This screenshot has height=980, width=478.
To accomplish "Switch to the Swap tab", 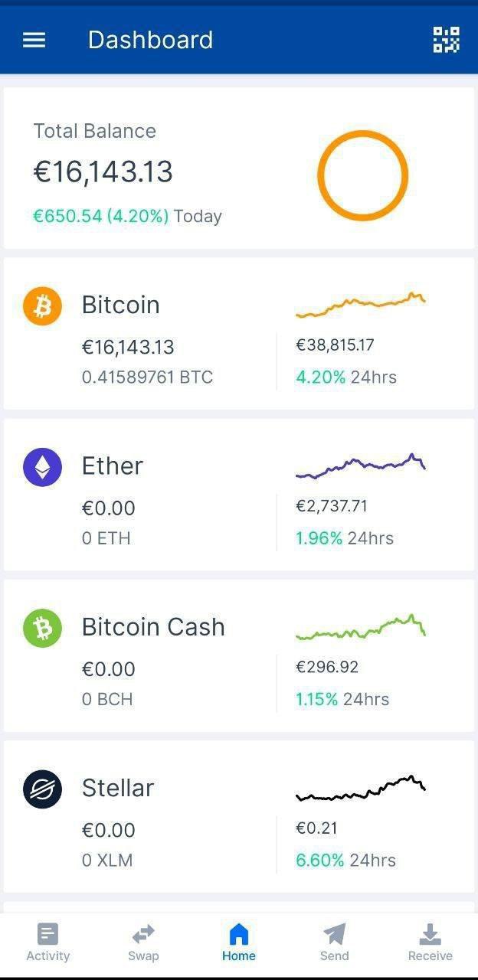I will 143,942.
